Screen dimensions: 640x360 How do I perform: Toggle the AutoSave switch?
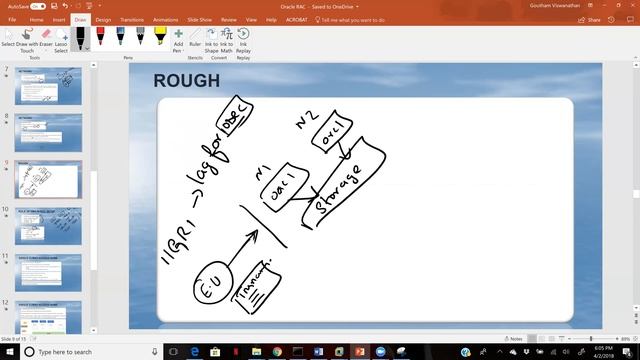coord(38,7)
